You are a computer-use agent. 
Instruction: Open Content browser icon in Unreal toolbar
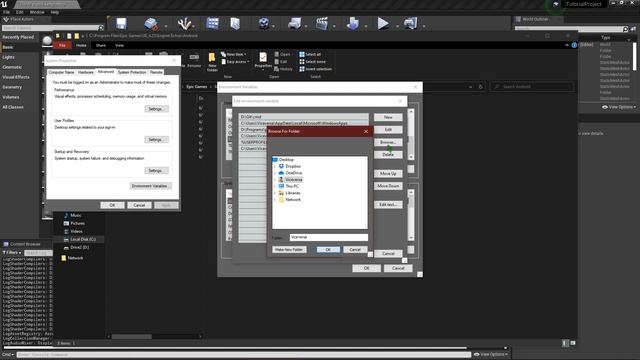tap(212, 23)
